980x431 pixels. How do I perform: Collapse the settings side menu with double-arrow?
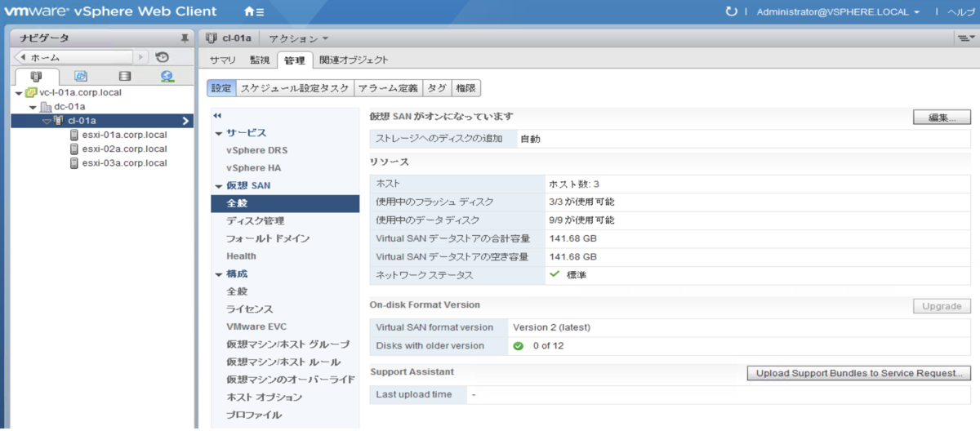click(x=217, y=115)
